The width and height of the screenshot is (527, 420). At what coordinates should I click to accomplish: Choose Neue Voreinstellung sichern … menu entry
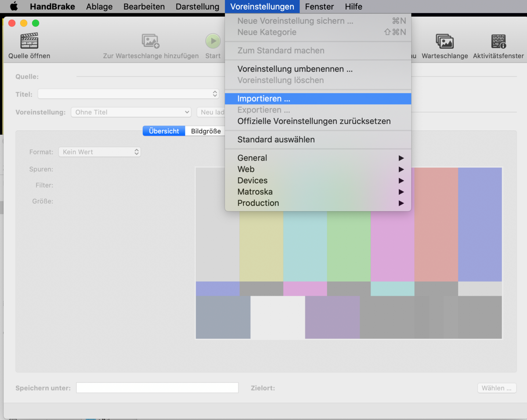point(318,21)
